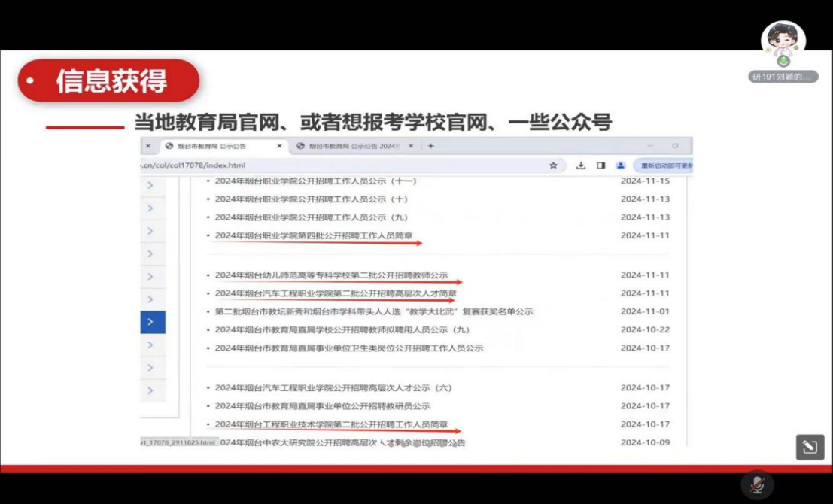The width and height of the screenshot is (833, 504).
Task: Open 2024年烟台幼儿师范高等专科学校第二批公开招聘教师公示 link
Action: point(331,275)
